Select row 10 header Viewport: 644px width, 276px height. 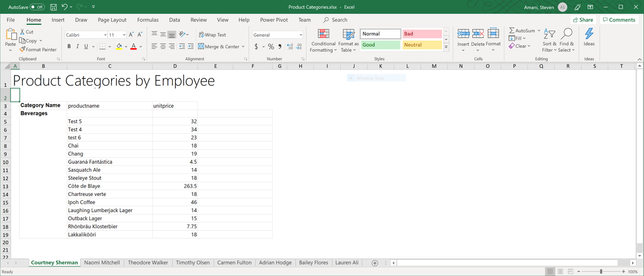pyautogui.click(x=5, y=162)
